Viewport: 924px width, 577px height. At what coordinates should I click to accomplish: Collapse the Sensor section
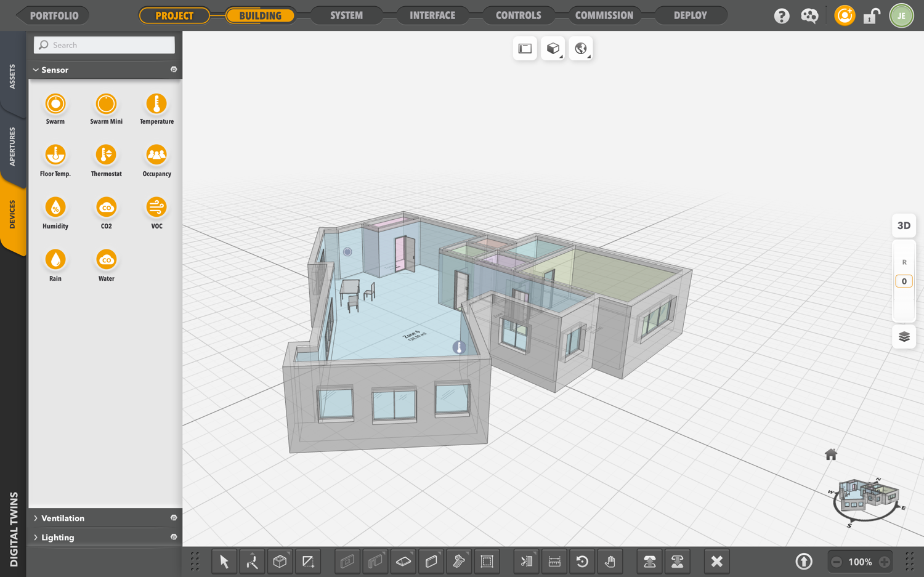(x=55, y=70)
